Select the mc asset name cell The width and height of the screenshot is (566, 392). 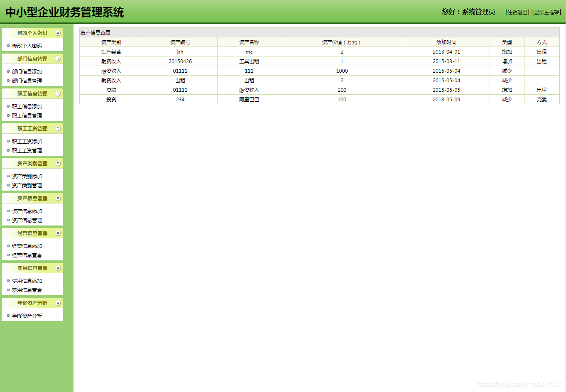coord(249,52)
